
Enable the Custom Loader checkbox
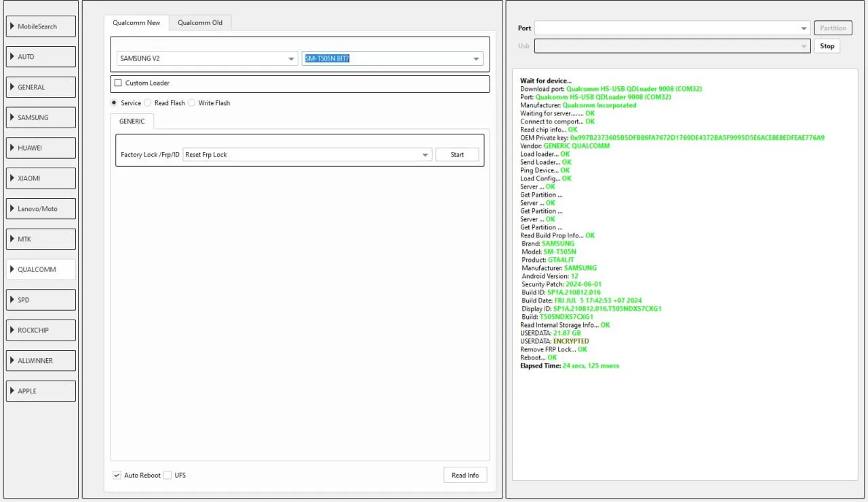[x=119, y=83]
